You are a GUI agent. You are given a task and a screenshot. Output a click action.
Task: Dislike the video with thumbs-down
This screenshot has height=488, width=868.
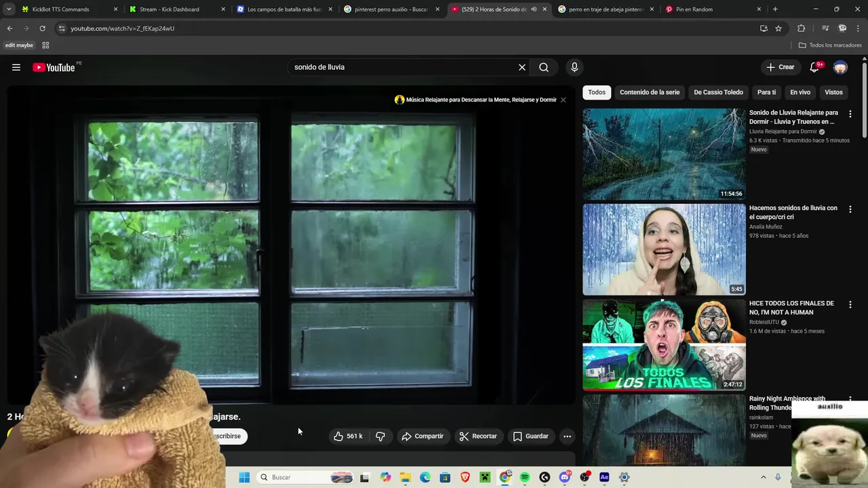380,436
